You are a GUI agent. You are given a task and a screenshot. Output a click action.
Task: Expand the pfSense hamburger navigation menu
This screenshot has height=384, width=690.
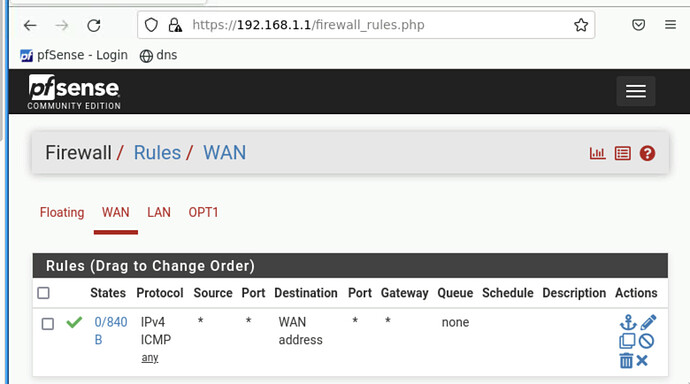(x=636, y=91)
